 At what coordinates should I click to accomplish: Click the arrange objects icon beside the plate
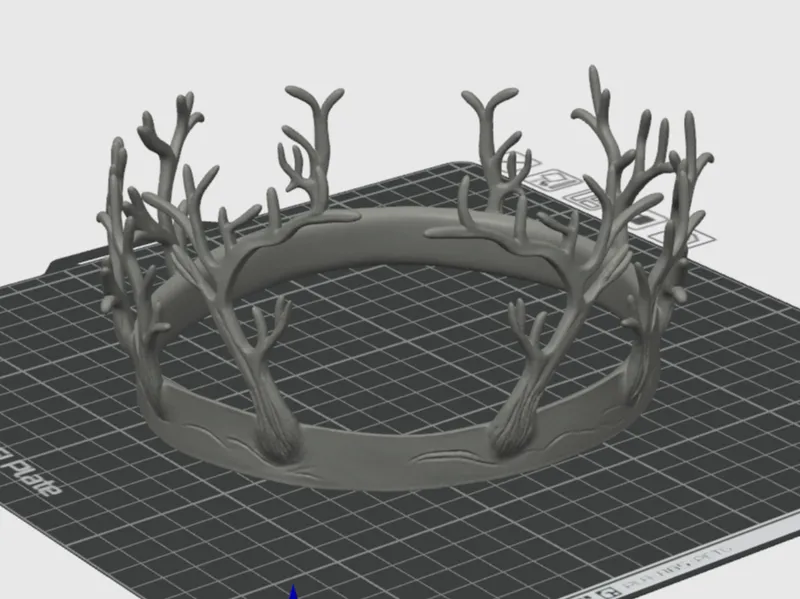pyautogui.click(x=588, y=199)
